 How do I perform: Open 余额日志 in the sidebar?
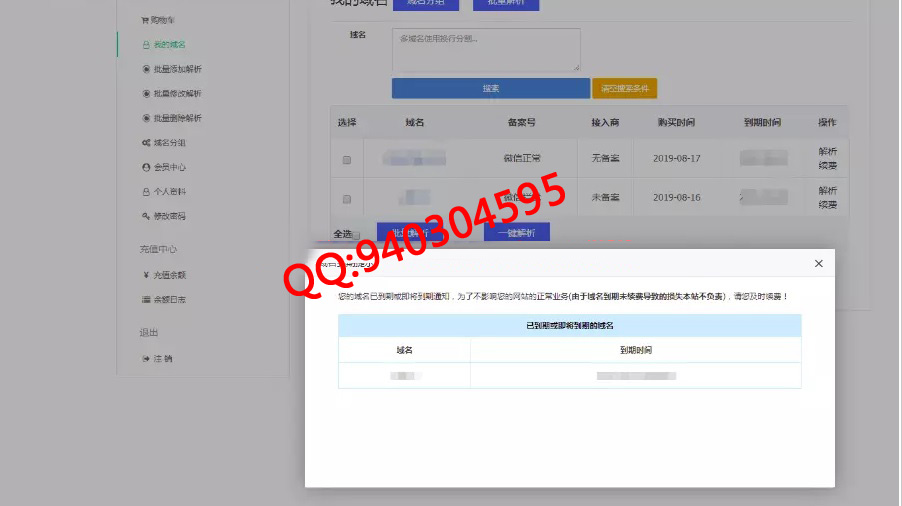pyautogui.click(x=168, y=299)
